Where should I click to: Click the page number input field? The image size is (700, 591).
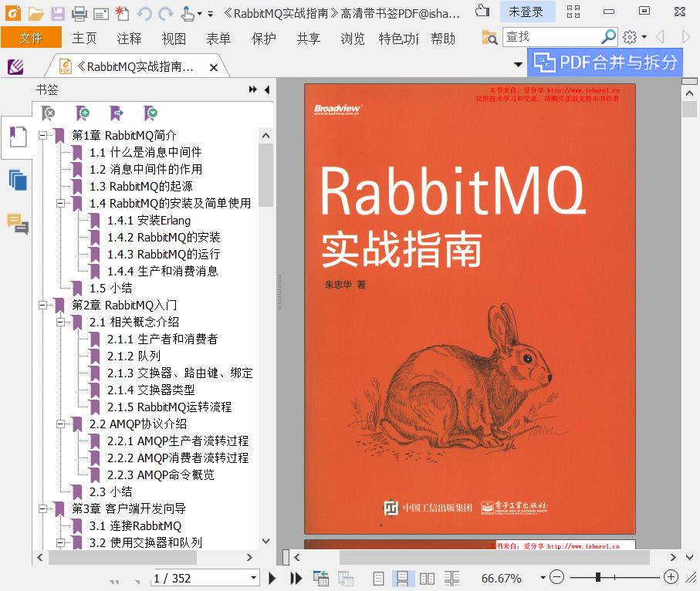click(201, 578)
